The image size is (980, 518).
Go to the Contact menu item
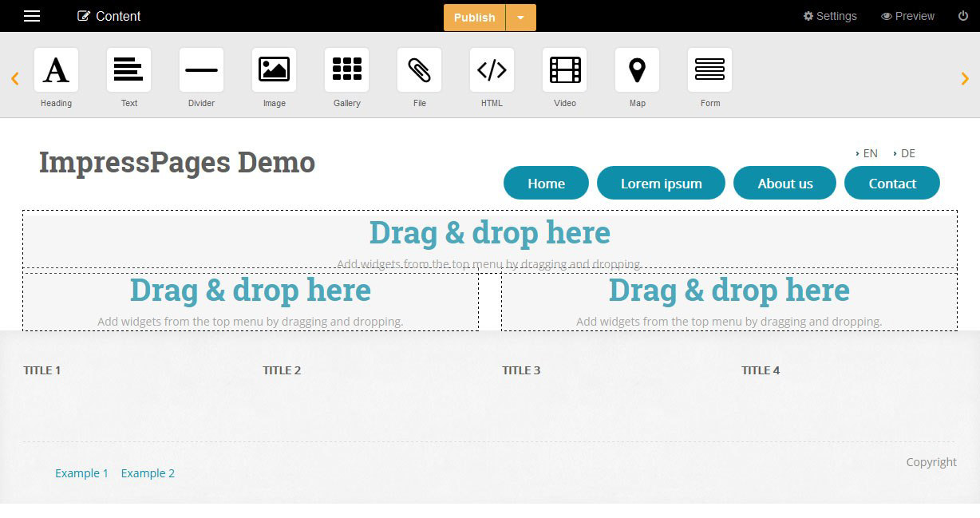click(891, 184)
